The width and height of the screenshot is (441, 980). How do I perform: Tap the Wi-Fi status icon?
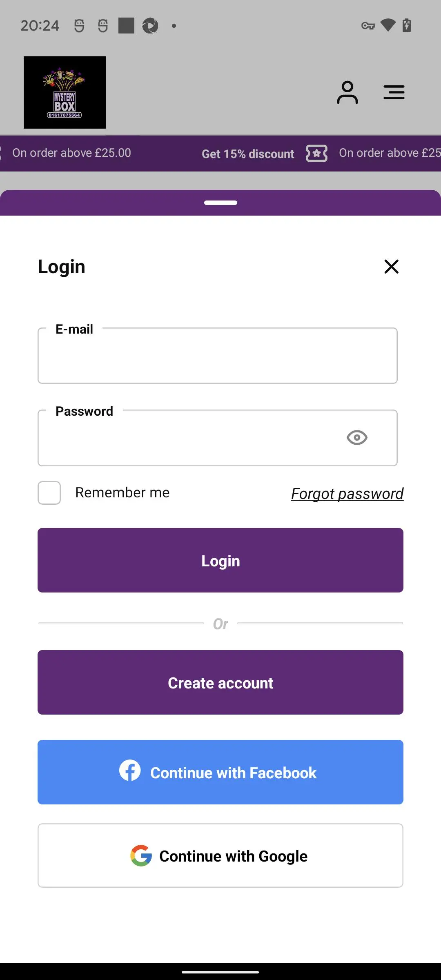388,25
